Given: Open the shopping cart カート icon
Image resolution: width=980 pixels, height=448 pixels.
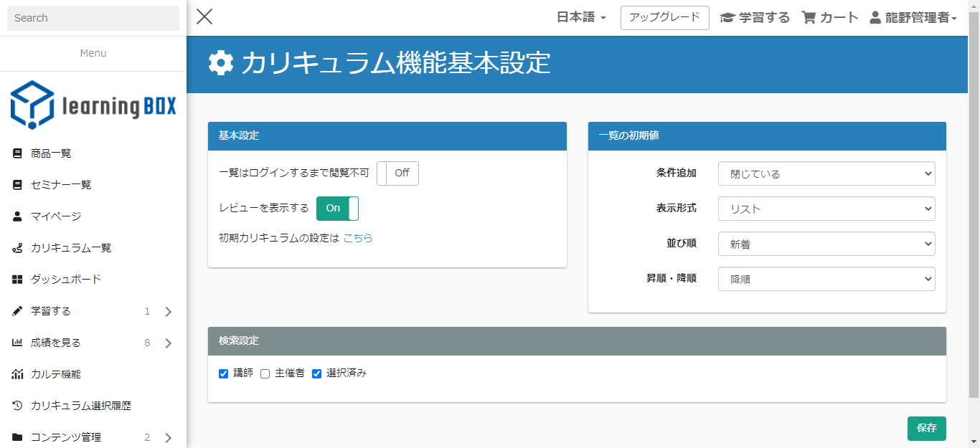Looking at the screenshot, I should tap(809, 18).
